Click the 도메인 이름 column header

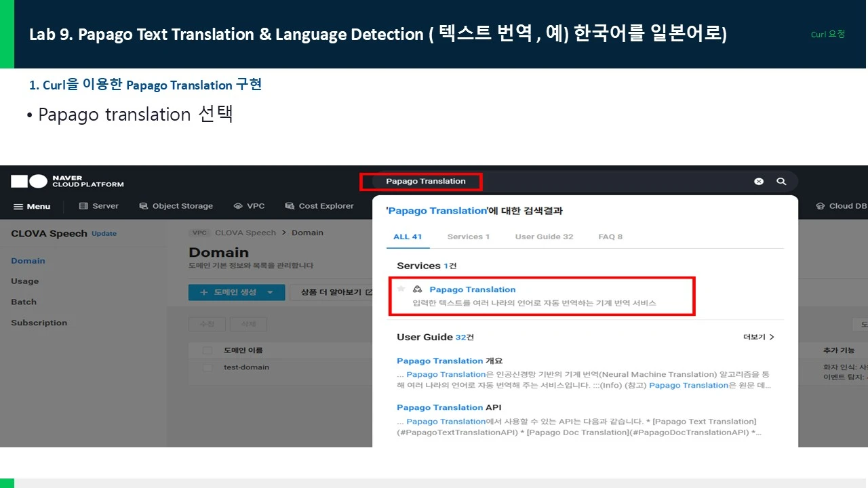243,350
